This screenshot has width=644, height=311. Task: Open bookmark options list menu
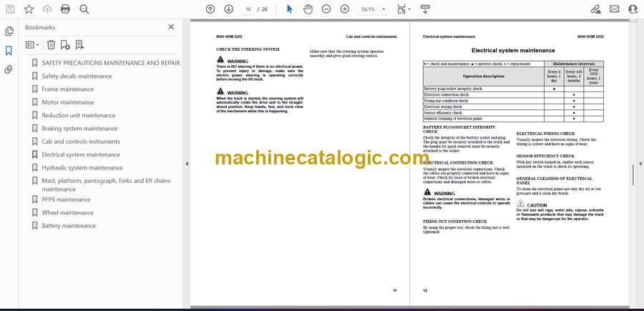tap(32, 45)
